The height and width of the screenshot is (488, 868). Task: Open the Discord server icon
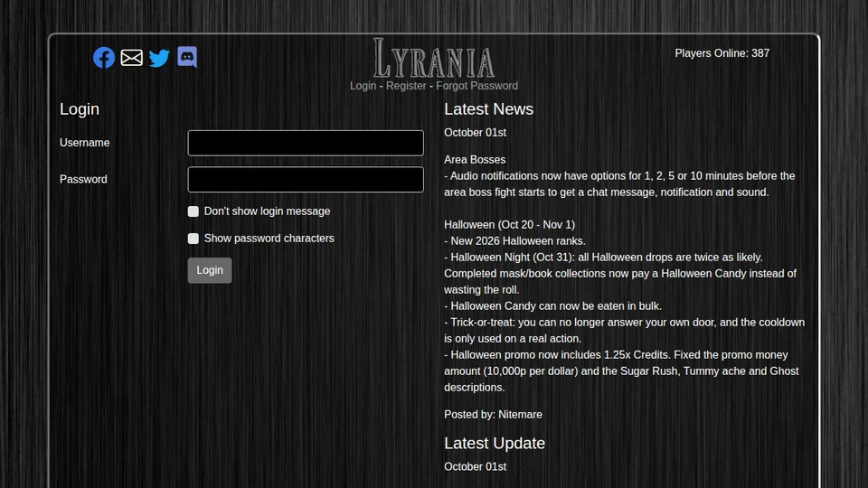[x=187, y=57]
